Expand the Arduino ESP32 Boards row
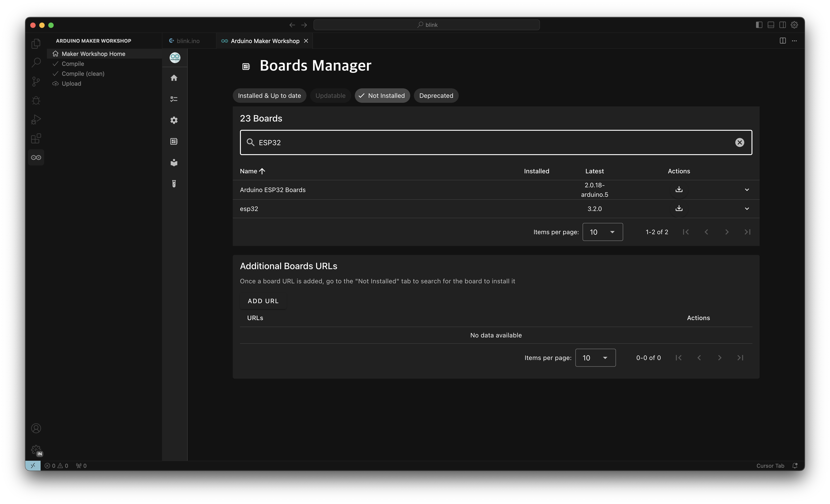This screenshot has width=830, height=504. (x=747, y=190)
